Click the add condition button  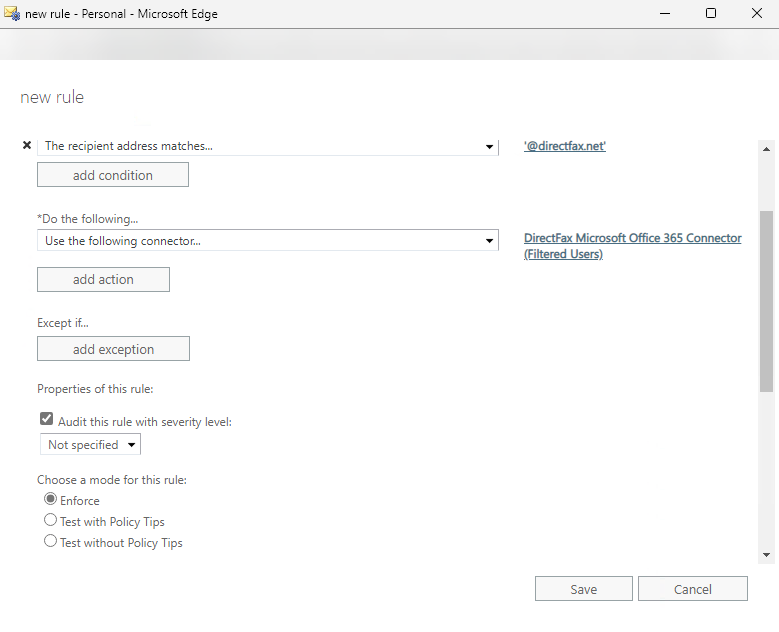(113, 175)
